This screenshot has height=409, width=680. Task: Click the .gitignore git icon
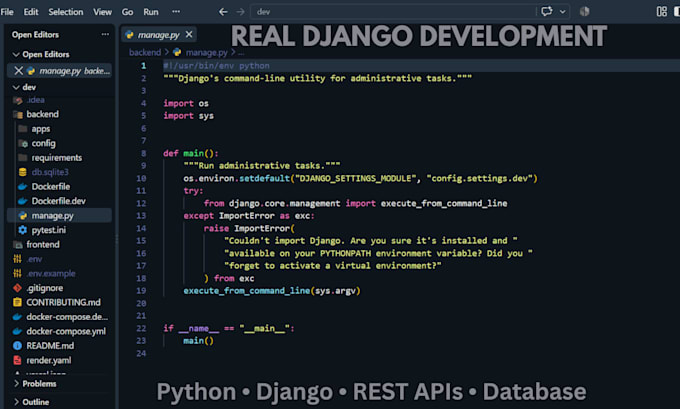pyautogui.click(x=17, y=288)
